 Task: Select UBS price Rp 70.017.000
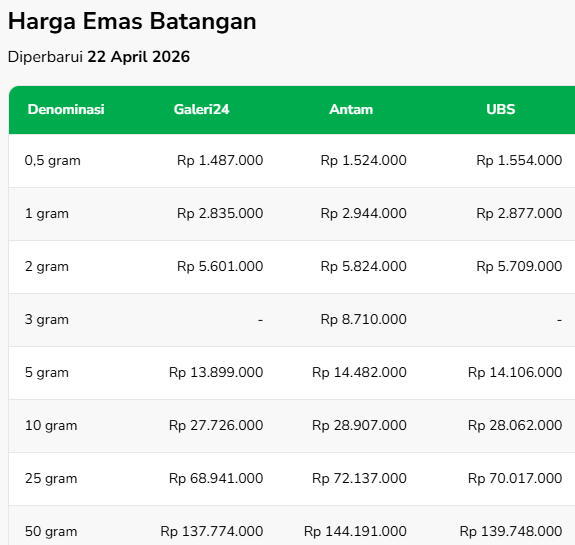tap(515, 478)
